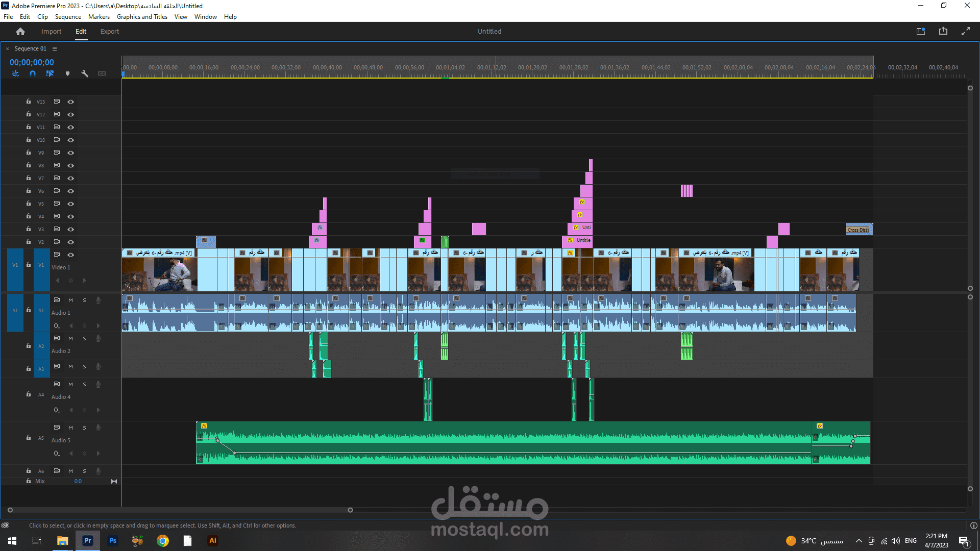Image resolution: width=980 pixels, height=551 pixels.
Task: Open taskbar clock showing 2:21 PM
Action: [x=936, y=541]
